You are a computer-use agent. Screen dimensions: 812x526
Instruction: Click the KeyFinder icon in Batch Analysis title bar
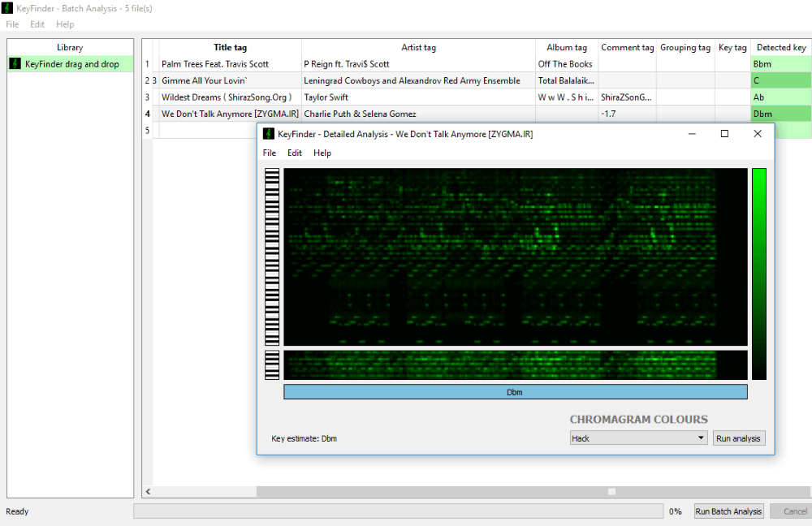[7, 8]
